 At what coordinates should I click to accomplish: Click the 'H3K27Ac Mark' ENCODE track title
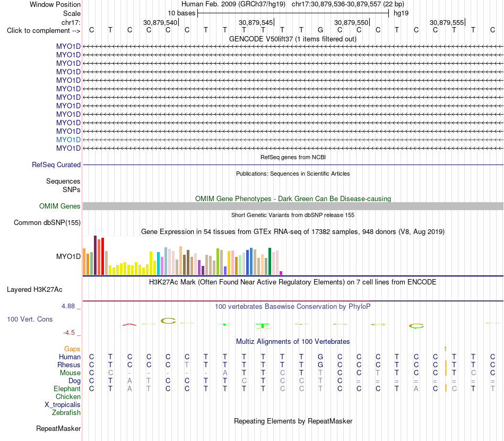point(293,282)
